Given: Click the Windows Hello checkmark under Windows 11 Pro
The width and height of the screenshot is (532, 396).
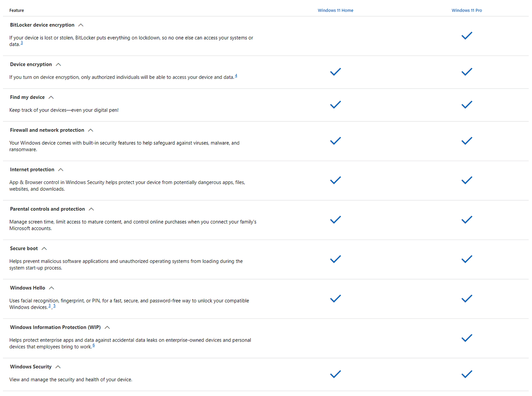Looking at the screenshot, I should pyautogui.click(x=467, y=298).
